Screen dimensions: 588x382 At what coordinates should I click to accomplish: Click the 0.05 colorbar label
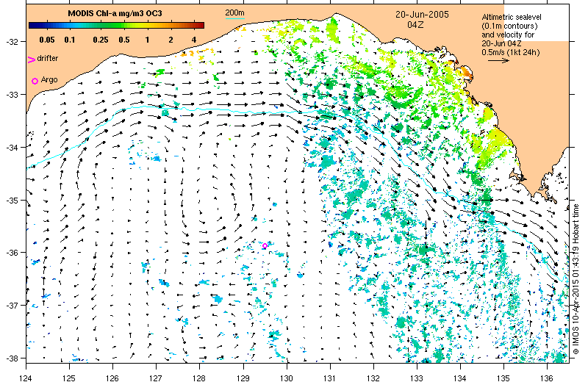tap(47, 40)
